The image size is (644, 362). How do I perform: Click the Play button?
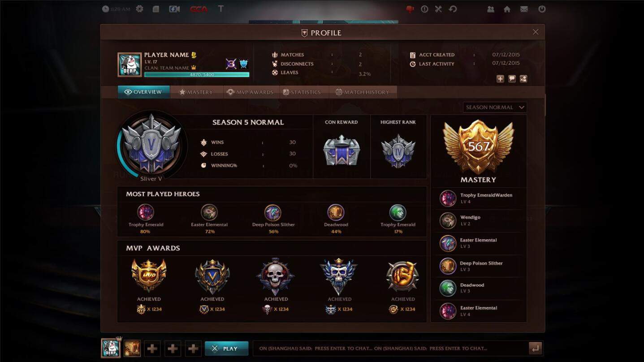(226, 349)
